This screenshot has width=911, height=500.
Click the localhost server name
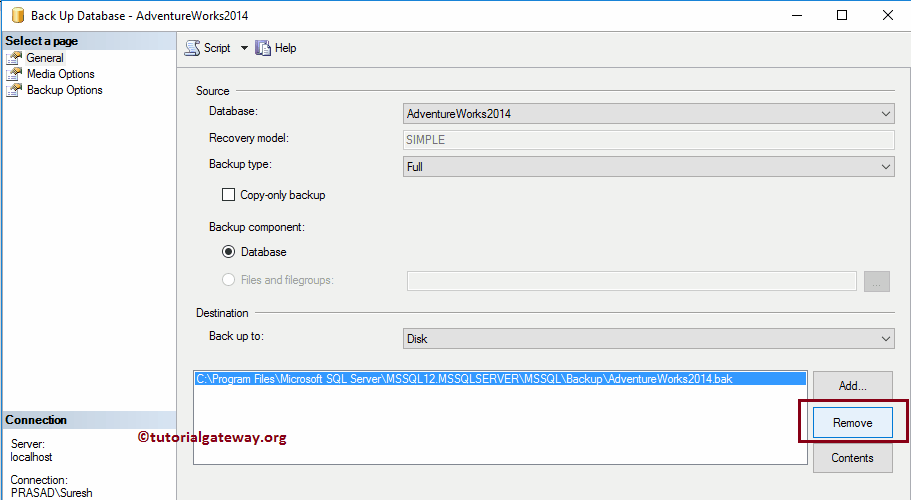[x=31, y=457]
